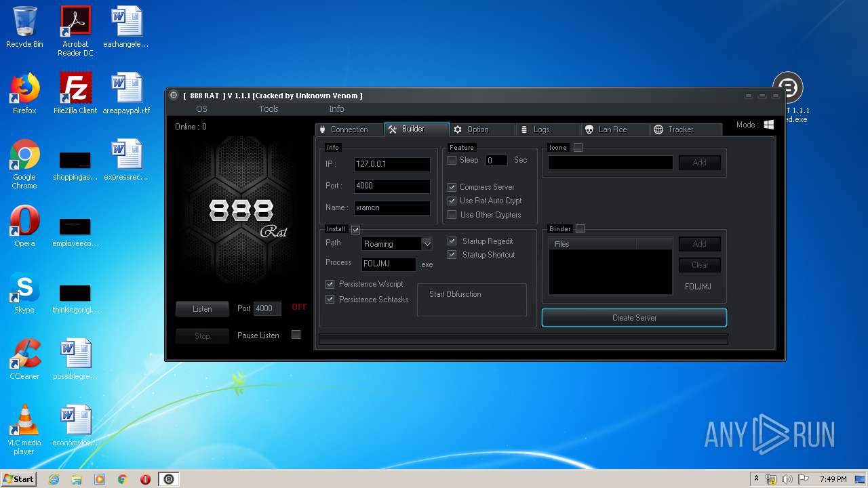Select the eachangele Word document icon
Viewport: 868px width, 488px height.
point(126,27)
